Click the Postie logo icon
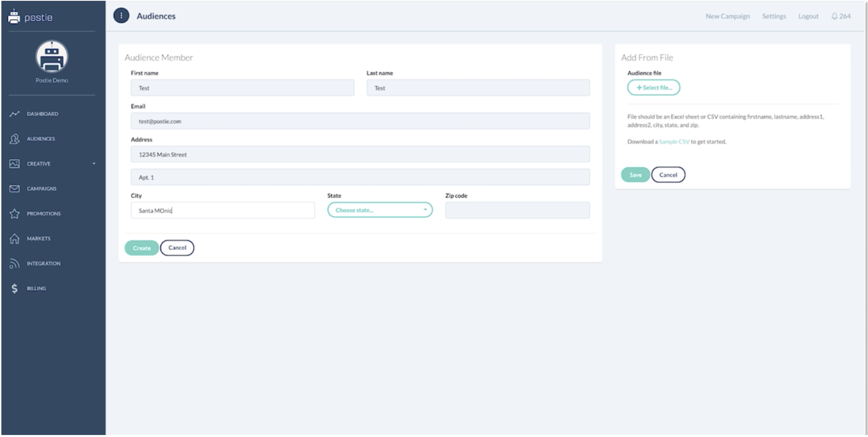The width and height of the screenshot is (868, 437). pos(14,17)
